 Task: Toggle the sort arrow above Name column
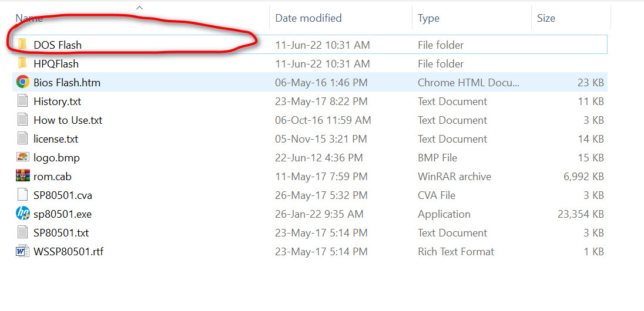click(x=139, y=8)
